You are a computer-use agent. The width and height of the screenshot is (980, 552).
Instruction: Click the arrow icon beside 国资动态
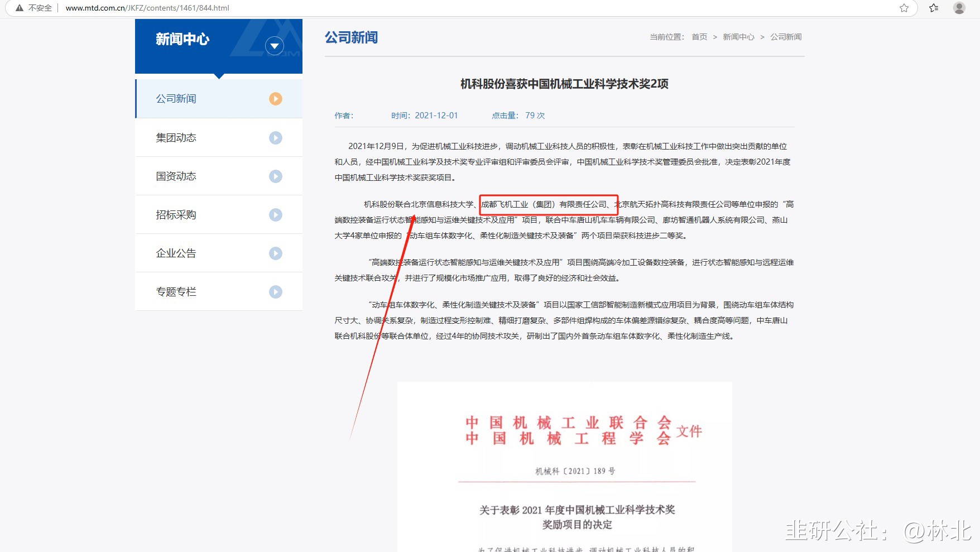[x=276, y=176]
